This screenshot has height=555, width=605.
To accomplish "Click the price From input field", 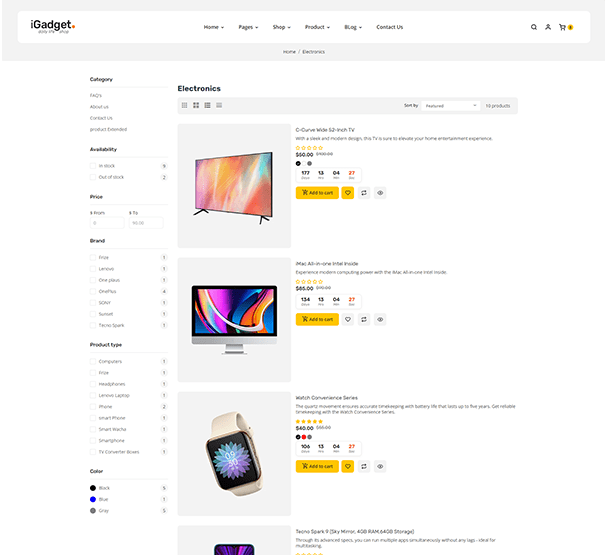I will [107, 223].
